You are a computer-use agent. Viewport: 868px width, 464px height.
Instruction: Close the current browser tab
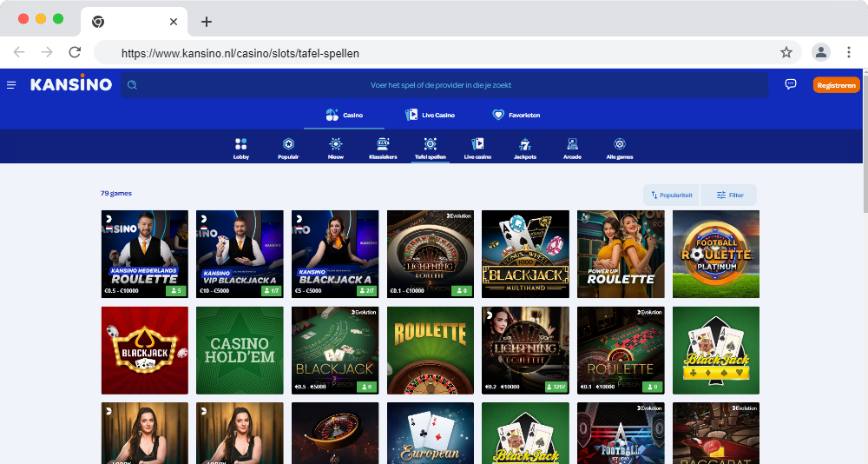click(174, 22)
